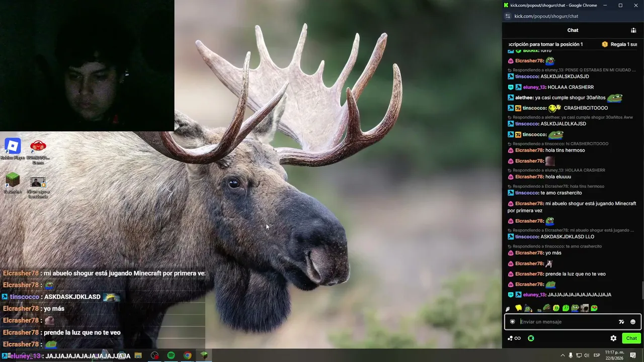Click the 'Chat' header title

click(x=573, y=30)
